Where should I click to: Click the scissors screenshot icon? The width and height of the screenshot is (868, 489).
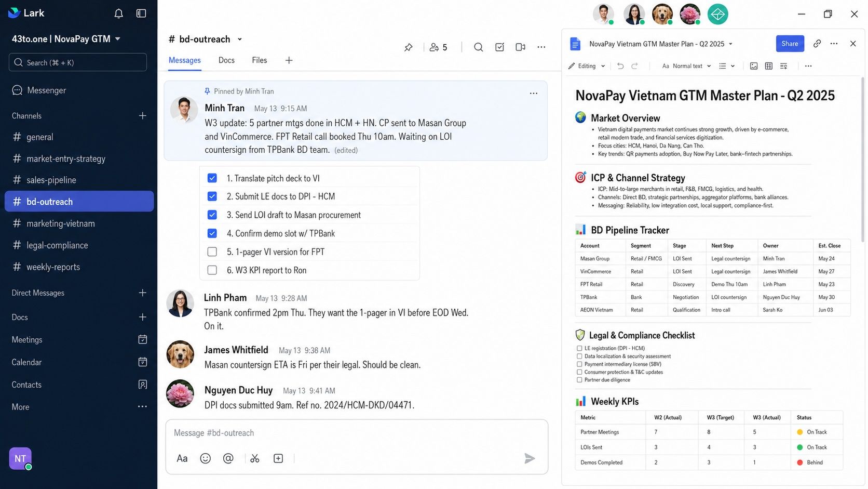(255, 458)
